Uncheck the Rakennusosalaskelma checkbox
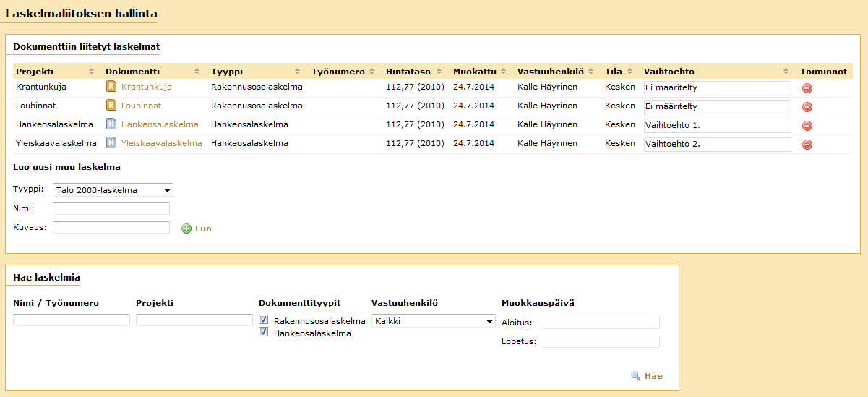The width and height of the screenshot is (868, 397). 264,320
